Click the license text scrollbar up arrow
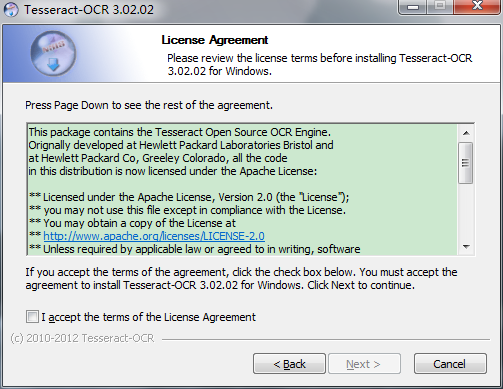 point(466,133)
